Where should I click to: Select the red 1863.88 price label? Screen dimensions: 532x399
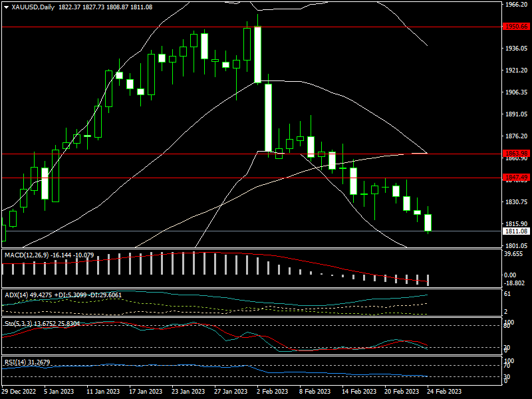[516, 154]
